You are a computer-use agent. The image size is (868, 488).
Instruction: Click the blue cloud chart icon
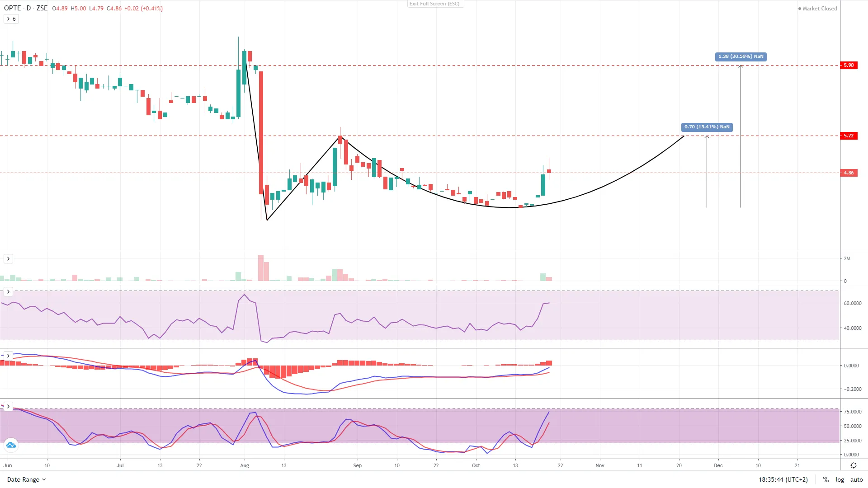11,445
